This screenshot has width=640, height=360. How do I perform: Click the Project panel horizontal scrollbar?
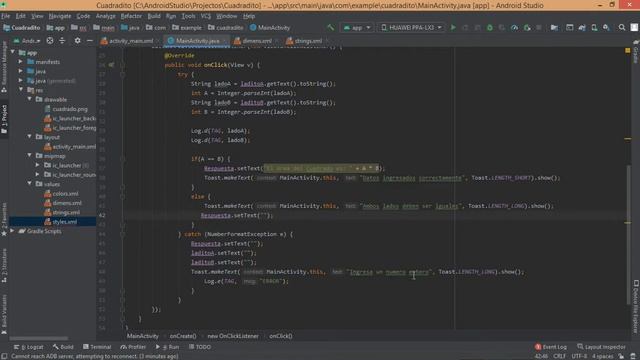click(x=39, y=338)
